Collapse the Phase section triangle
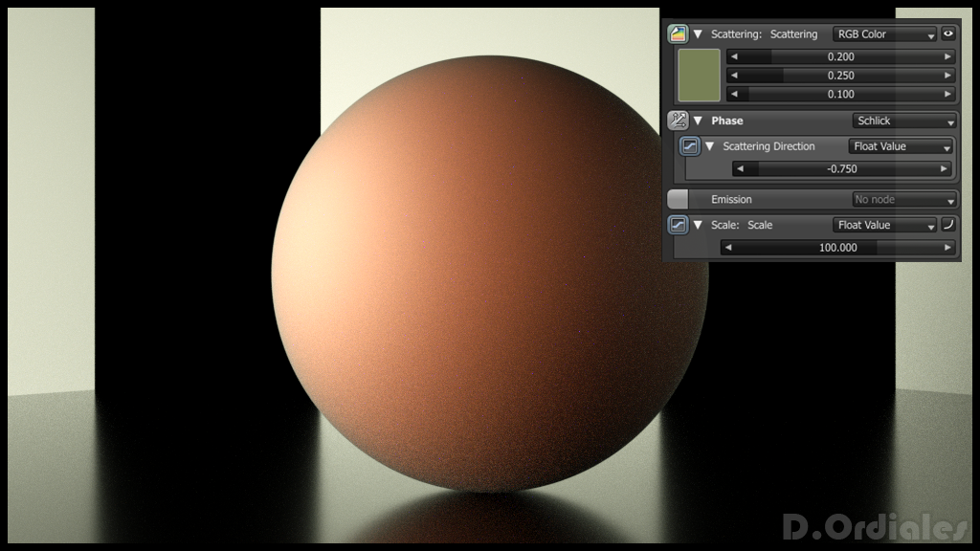 click(x=698, y=121)
